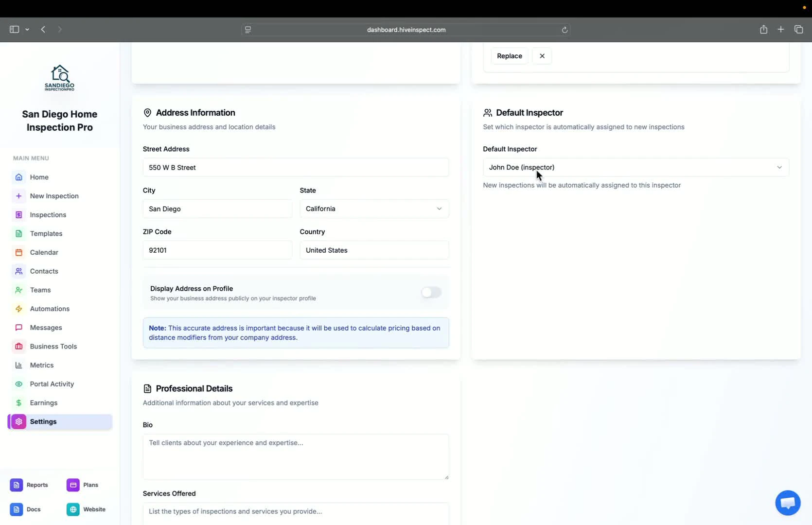
Task: Go to the Settings menu item
Action: 43,421
